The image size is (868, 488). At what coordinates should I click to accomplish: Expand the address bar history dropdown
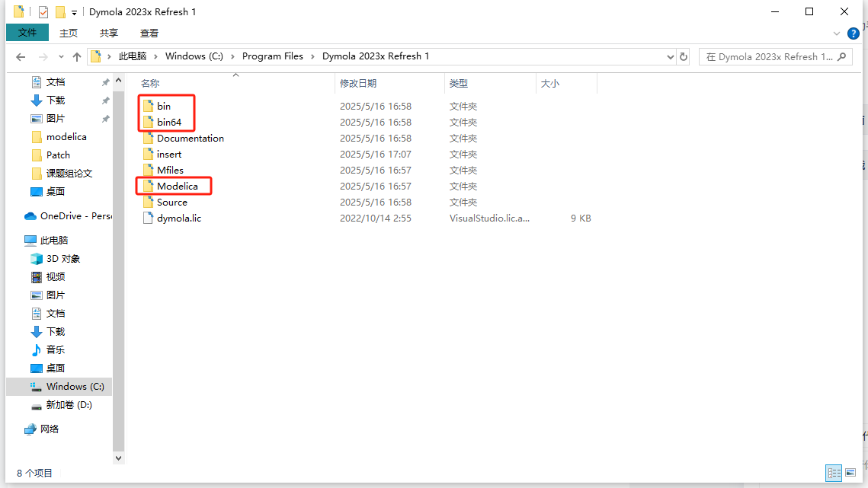[x=671, y=56]
